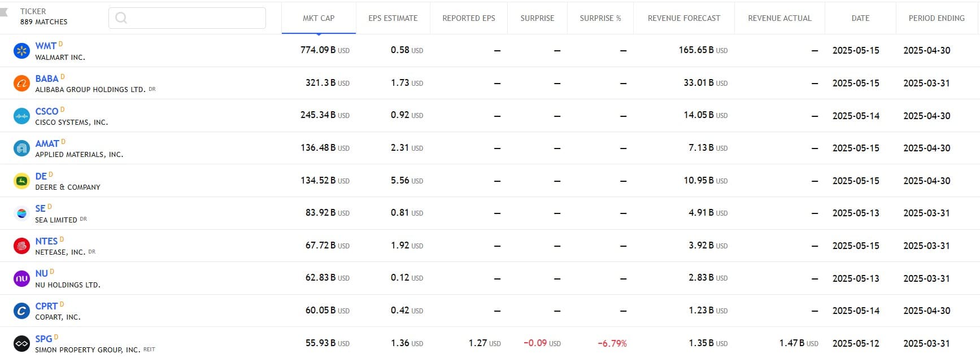This screenshot has width=980, height=358.
Task: Sort by SURPRISE column header
Action: tap(537, 18)
